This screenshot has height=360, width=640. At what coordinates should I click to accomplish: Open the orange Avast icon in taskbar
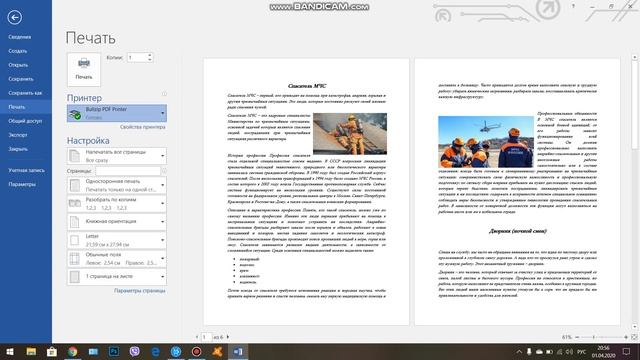218,351
